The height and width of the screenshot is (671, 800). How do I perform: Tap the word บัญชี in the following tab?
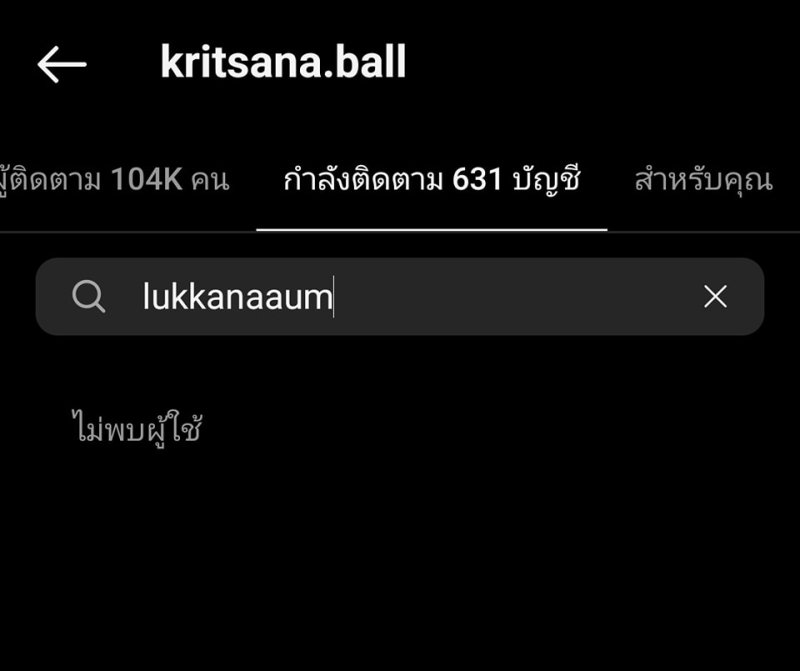click(x=546, y=180)
